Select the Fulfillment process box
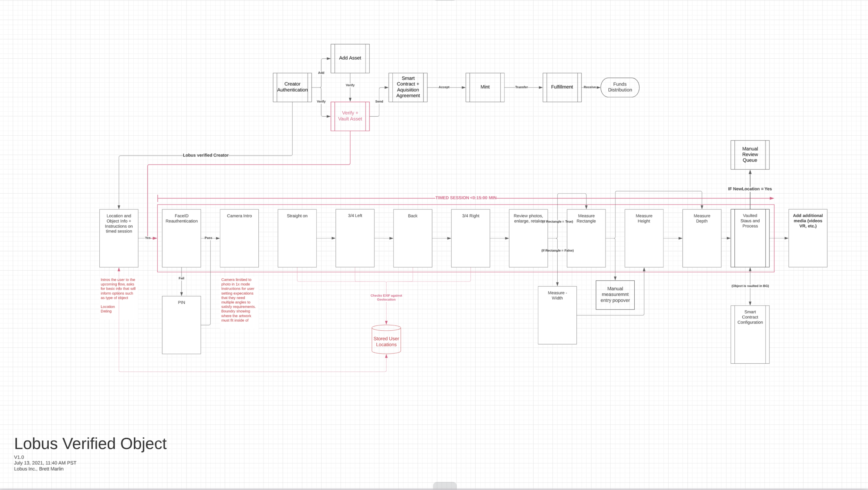Image resolution: width=868 pixels, height=490 pixels. click(562, 87)
